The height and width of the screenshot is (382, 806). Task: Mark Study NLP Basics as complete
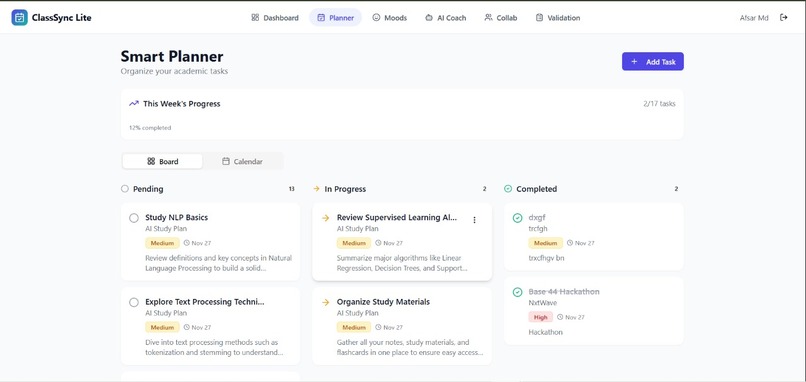[134, 218]
